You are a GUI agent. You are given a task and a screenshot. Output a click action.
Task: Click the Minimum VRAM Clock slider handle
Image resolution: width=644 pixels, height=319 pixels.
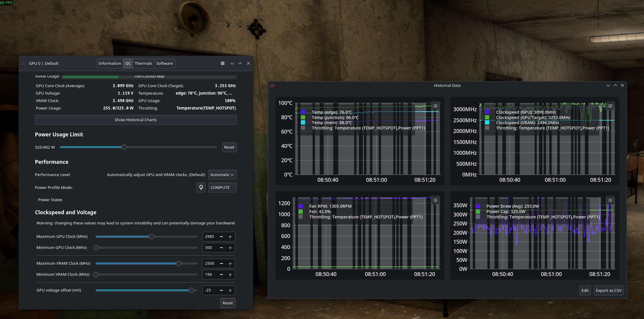(96, 275)
